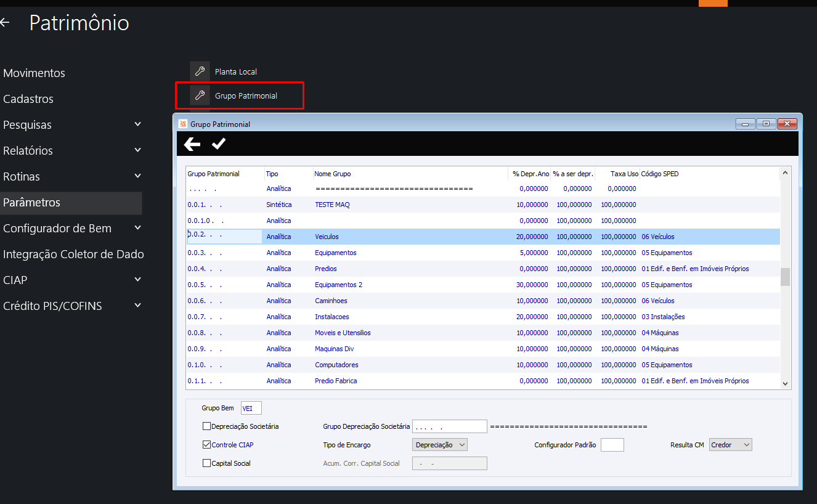Screen dimensions: 817x504
Task: Open the Movimentos menu
Action: 34,73
